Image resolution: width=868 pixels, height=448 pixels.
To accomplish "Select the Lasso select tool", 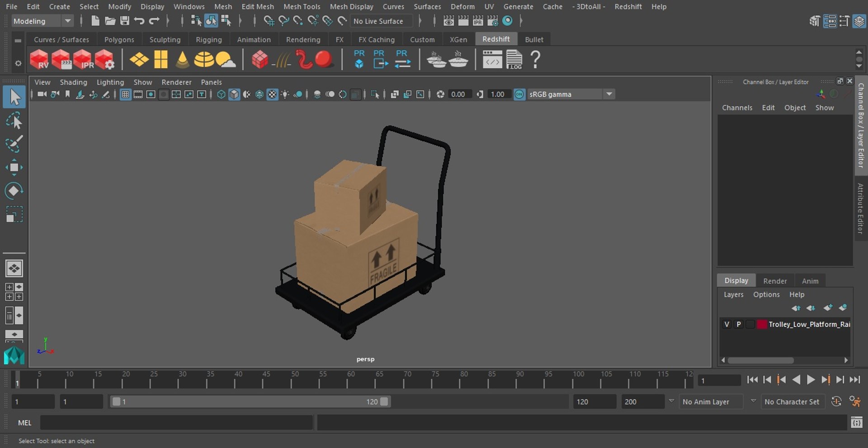I will pos(14,121).
